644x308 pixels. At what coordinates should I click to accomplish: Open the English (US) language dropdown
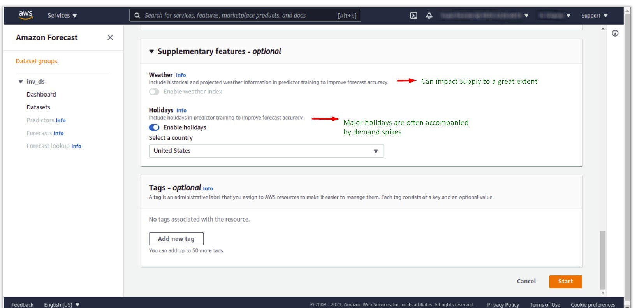pos(62,304)
